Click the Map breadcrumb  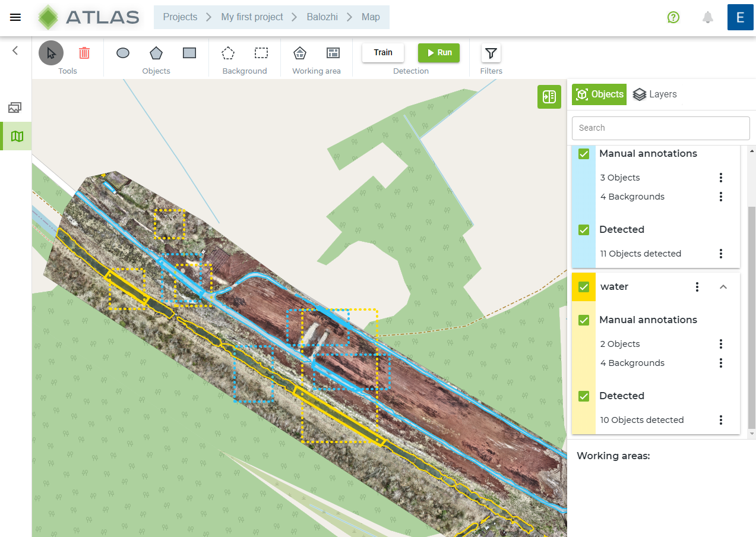(x=371, y=17)
